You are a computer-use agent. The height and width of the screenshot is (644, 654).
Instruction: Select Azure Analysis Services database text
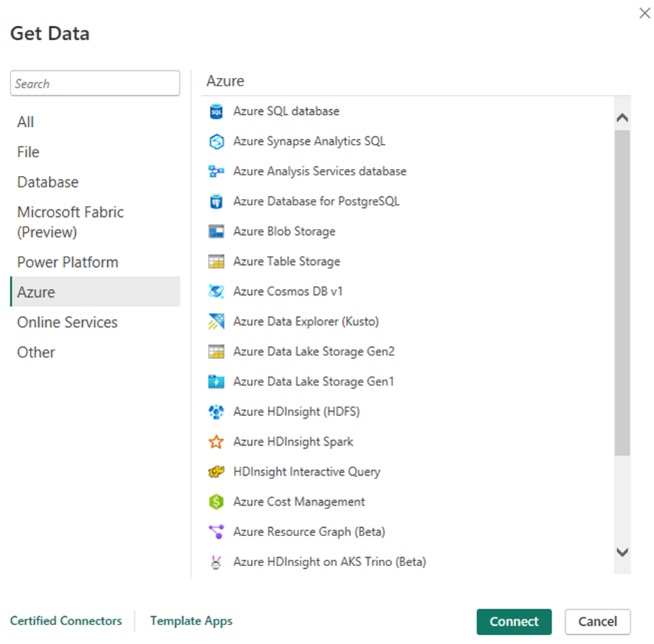tap(319, 171)
